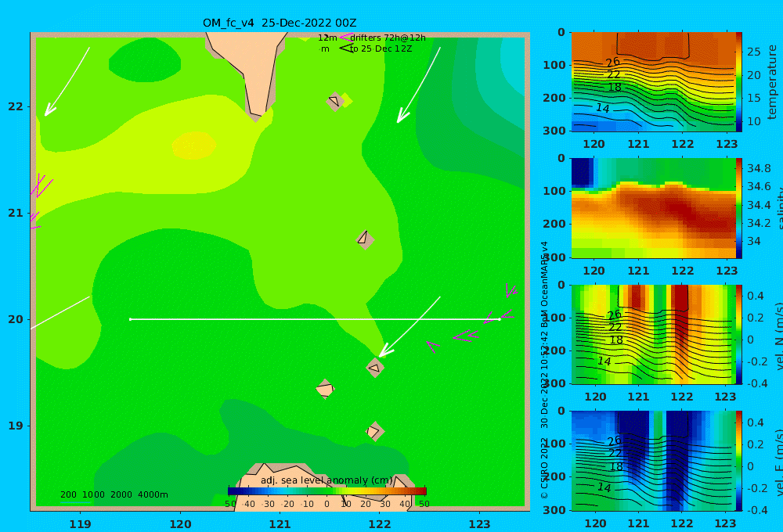Click the 'temperature' axis label
The width and height of the screenshot is (783, 532).
[x=772, y=82]
